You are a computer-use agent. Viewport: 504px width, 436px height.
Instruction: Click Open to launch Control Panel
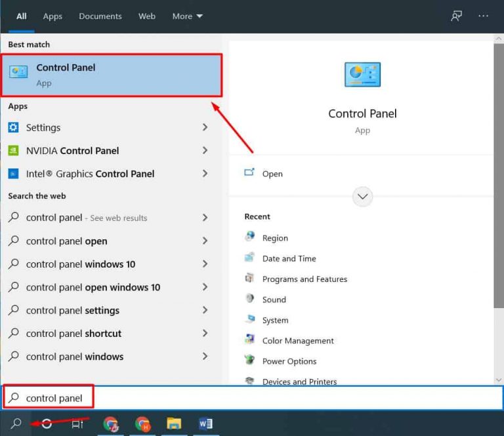coord(272,174)
